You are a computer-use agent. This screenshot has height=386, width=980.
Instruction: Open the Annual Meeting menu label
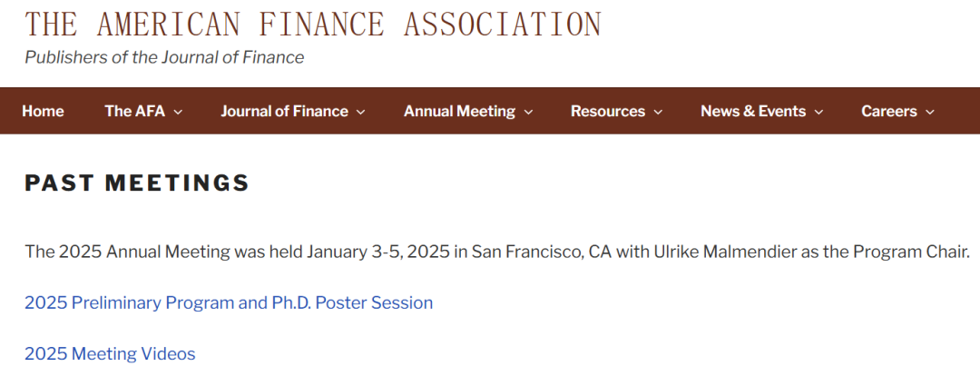point(459,111)
